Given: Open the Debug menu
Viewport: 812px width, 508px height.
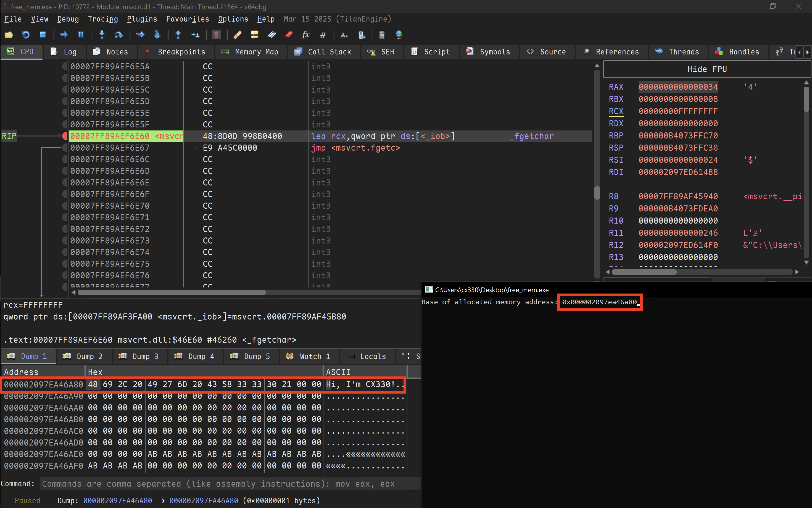Looking at the screenshot, I should [68, 19].
